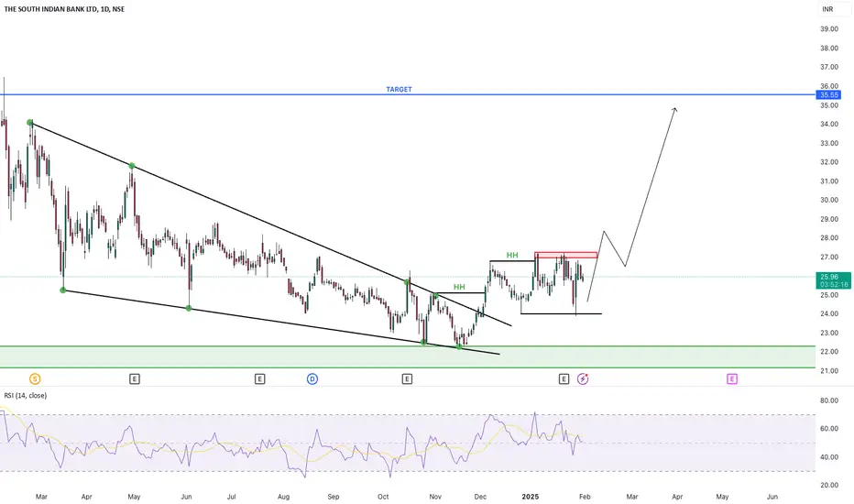
Task: Select the green support zone band
Action: 408,356
